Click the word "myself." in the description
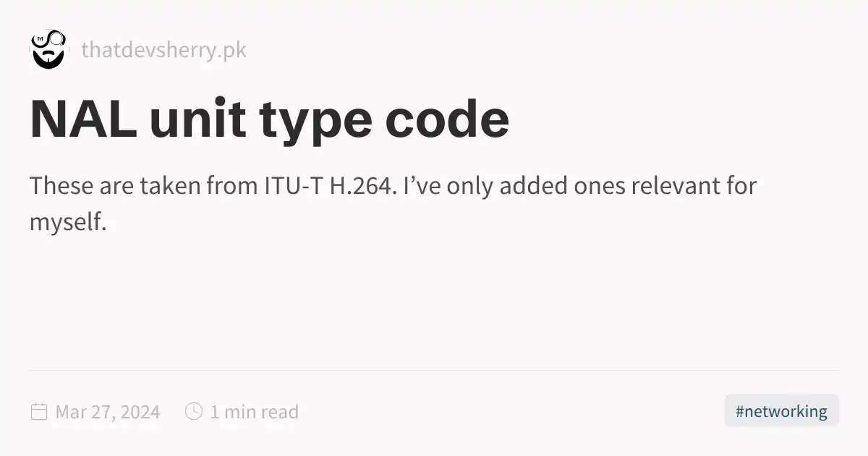Viewport: 868px width, 456px height. (68, 222)
